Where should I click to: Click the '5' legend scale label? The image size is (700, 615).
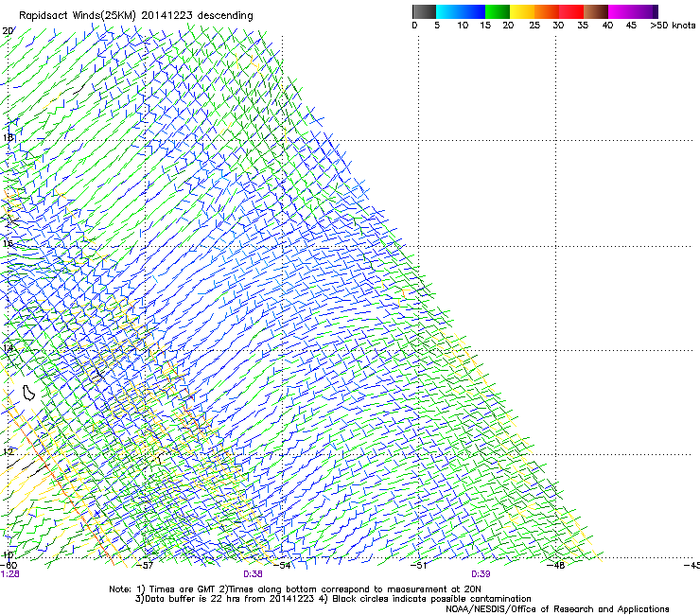(437, 26)
